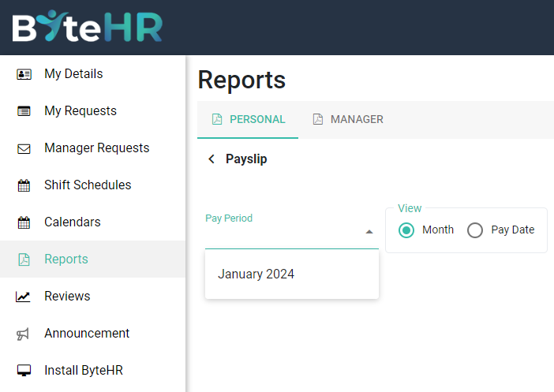554x392 pixels.
Task: Click the Shift Schedules calendar icon
Action: 24,185
